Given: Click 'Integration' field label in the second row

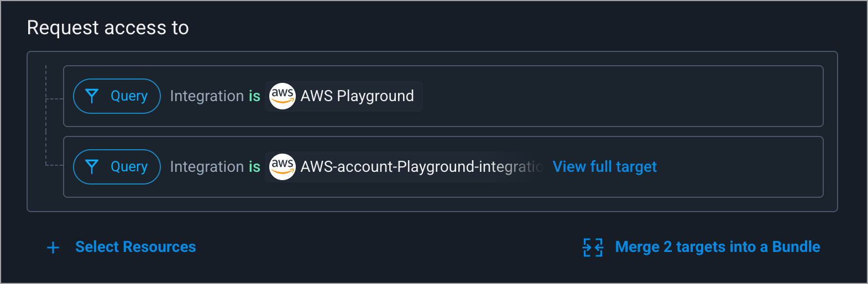Looking at the screenshot, I should point(207,167).
